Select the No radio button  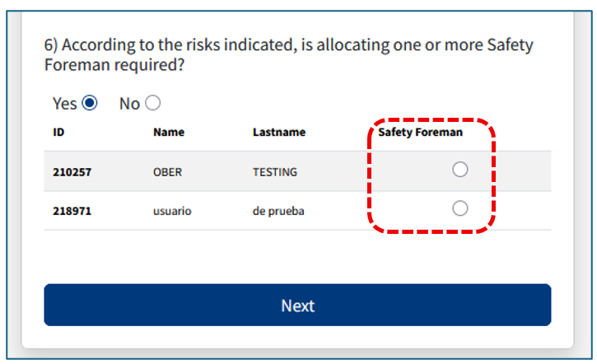152,103
